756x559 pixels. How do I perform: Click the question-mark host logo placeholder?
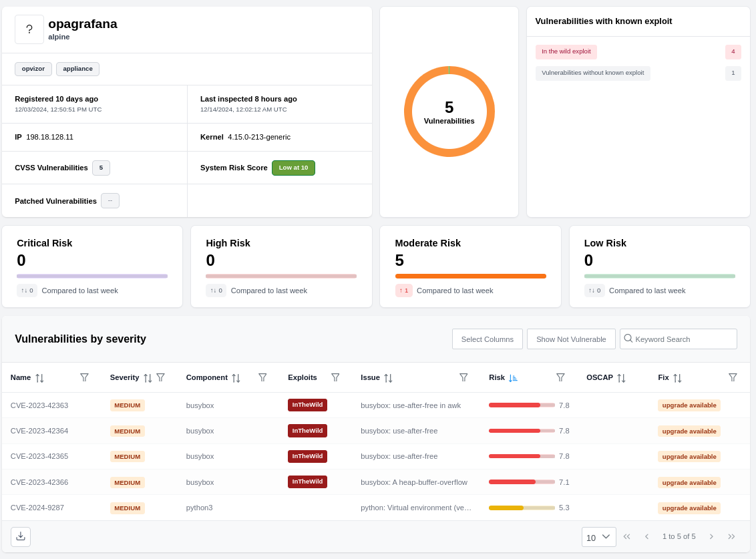(x=29, y=29)
